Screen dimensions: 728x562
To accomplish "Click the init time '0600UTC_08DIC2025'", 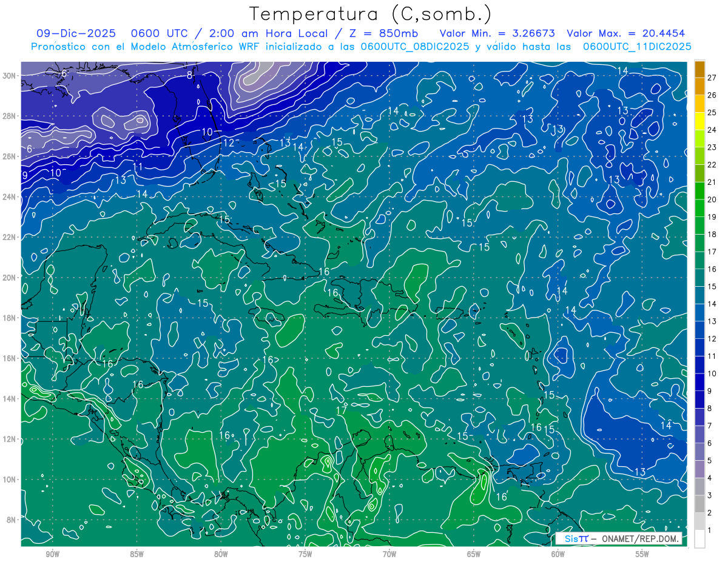I will (x=414, y=47).
